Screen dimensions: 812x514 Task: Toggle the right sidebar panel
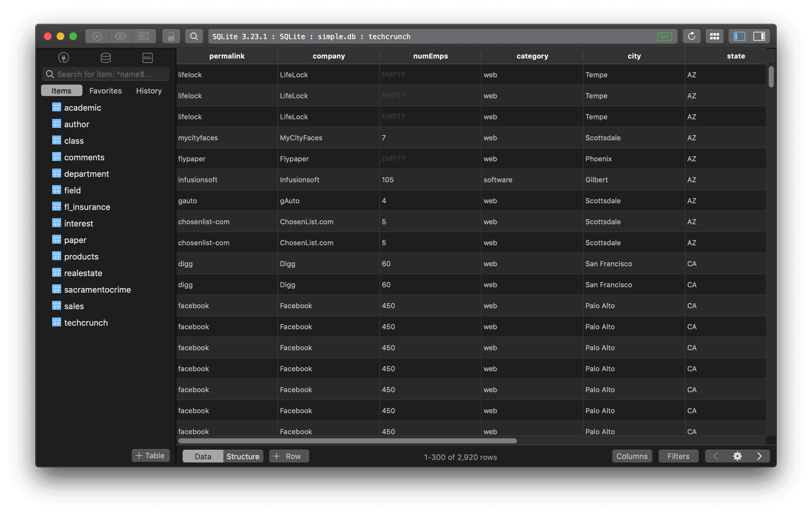(x=759, y=36)
